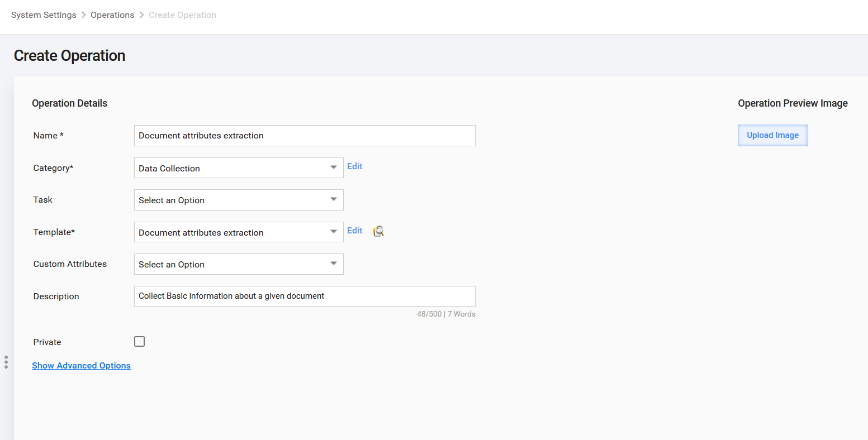Click the Private field label
This screenshot has height=440, width=868.
pos(48,342)
